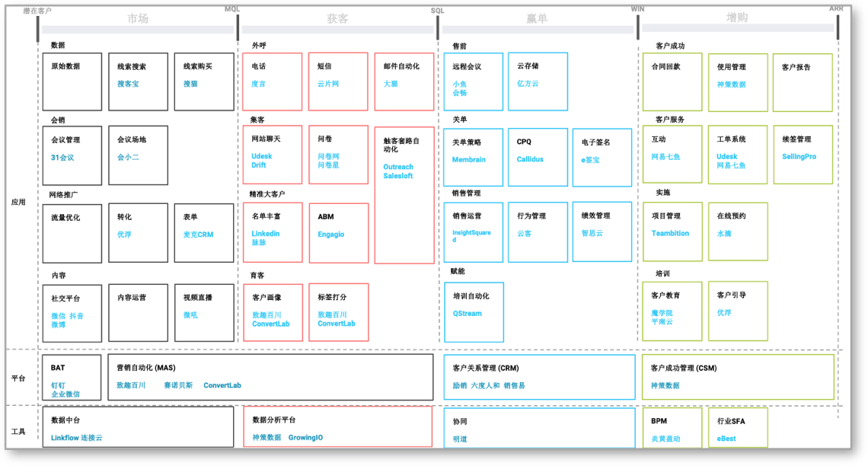Click 炎黄盈动 in the BPM card
This screenshot has height=466, width=868.
665,439
